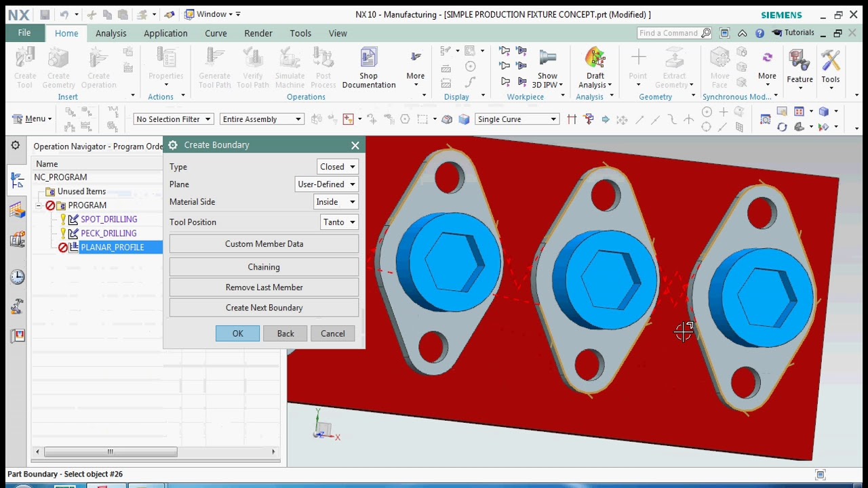
Task: Switch to the Analysis tab
Action: tap(111, 33)
